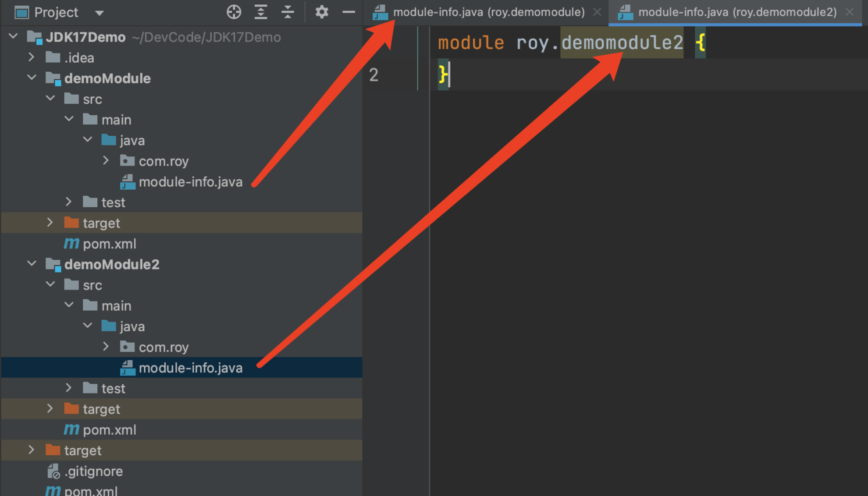Screen dimensions: 868x496
Task: Open Project panel gear settings
Action: tap(321, 12)
